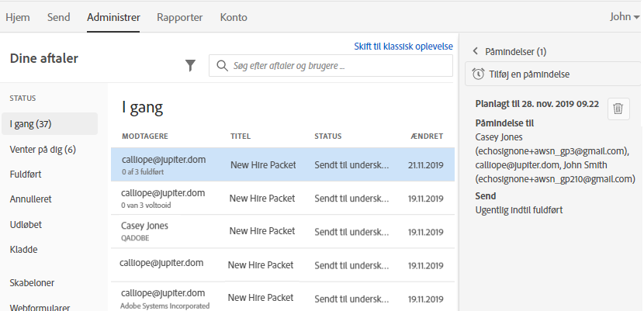Image resolution: width=644 pixels, height=311 pixels.
Task: Go back using the Påmindelser chevron
Action: point(476,52)
